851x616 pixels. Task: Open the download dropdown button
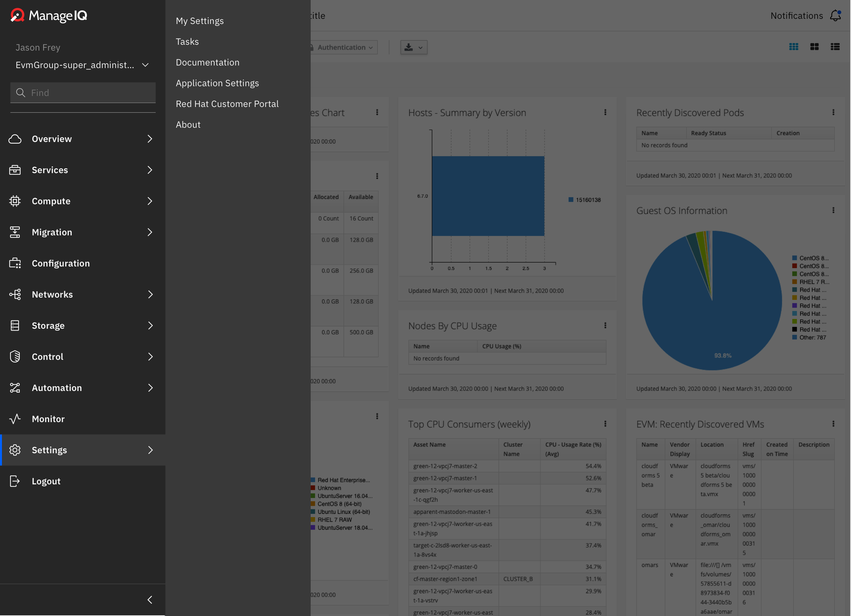414,47
